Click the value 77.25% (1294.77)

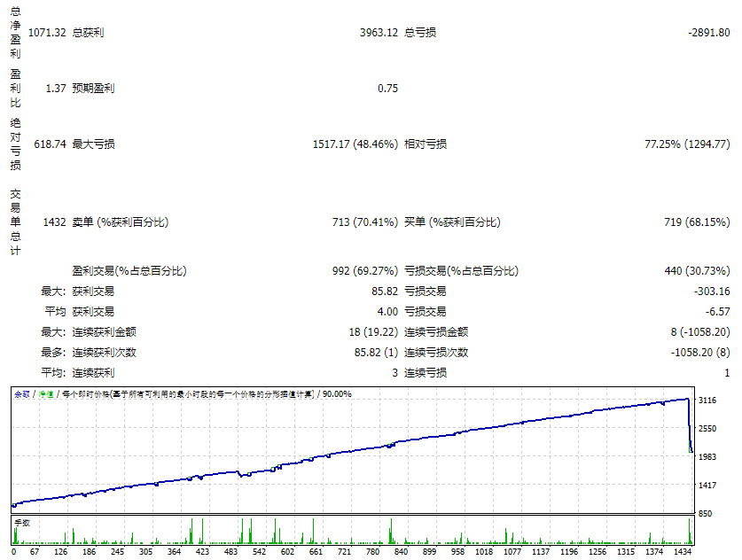(x=687, y=144)
